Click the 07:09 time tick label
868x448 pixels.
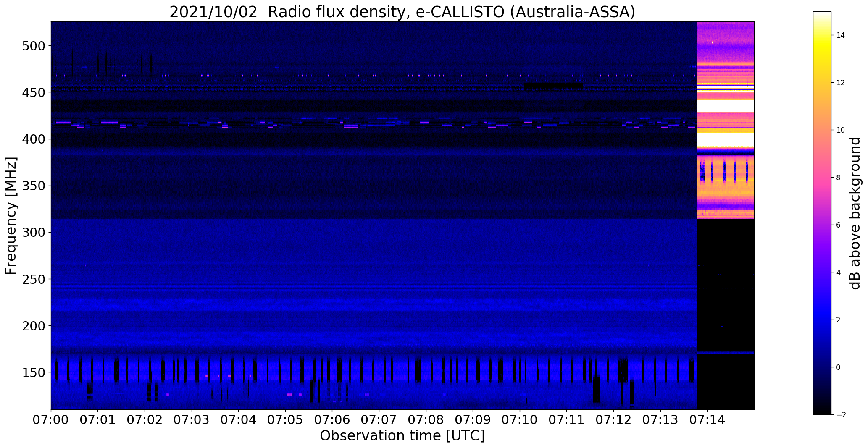tap(473, 419)
